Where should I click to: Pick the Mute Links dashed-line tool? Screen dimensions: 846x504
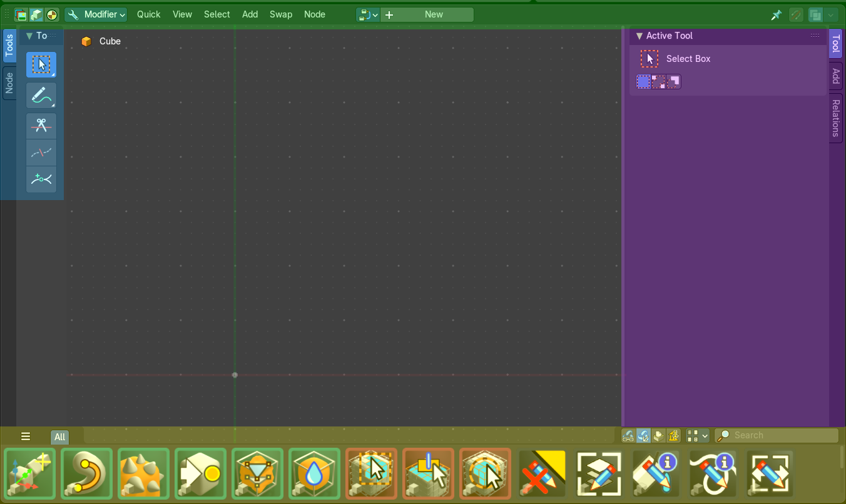(41, 153)
